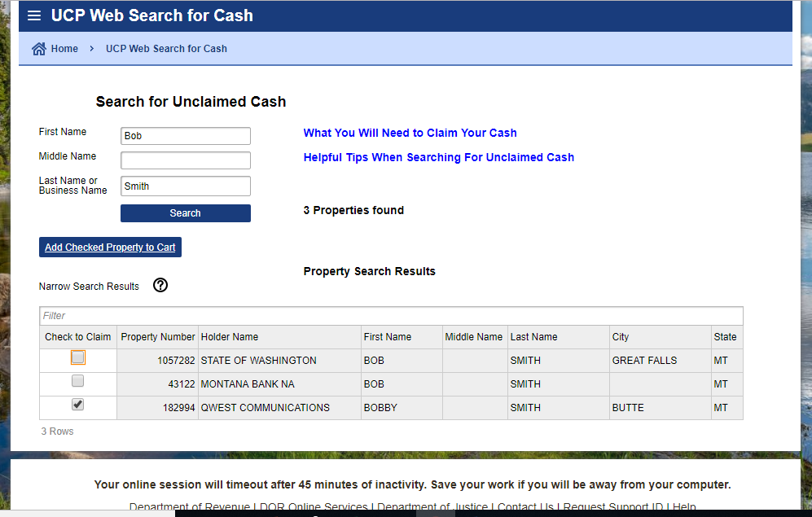Screen dimensions: 812x517
Task: Click the Home breadcrumb icon
Action: (x=37, y=48)
